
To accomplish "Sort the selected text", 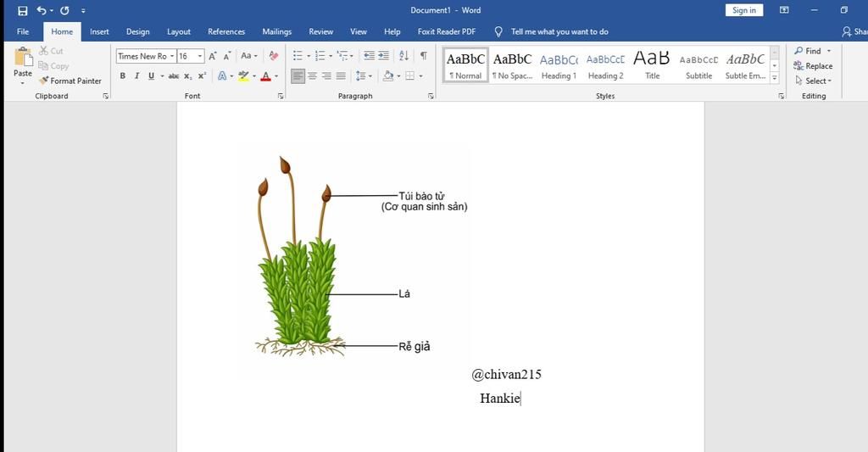I will coord(404,56).
